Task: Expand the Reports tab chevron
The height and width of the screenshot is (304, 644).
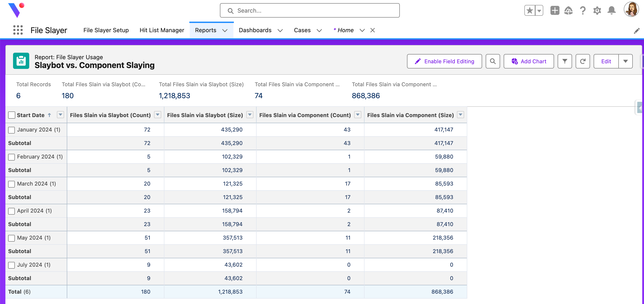Action: point(225,30)
